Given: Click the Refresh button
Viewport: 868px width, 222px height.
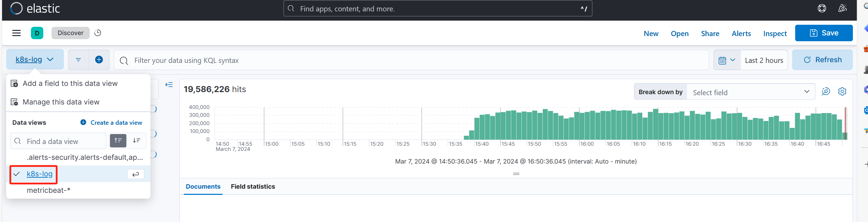Looking at the screenshot, I should pos(822,60).
